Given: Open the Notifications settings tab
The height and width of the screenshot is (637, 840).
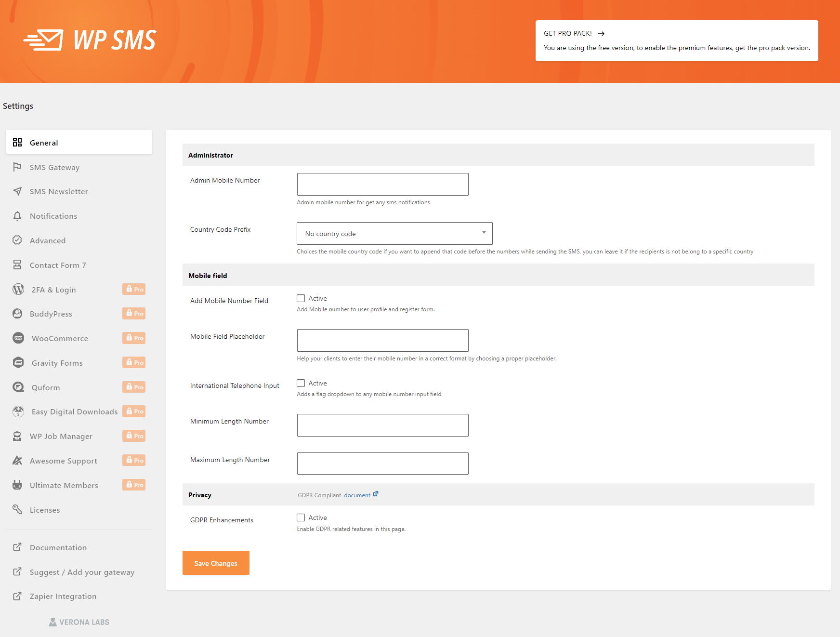Looking at the screenshot, I should pos(79,216).
